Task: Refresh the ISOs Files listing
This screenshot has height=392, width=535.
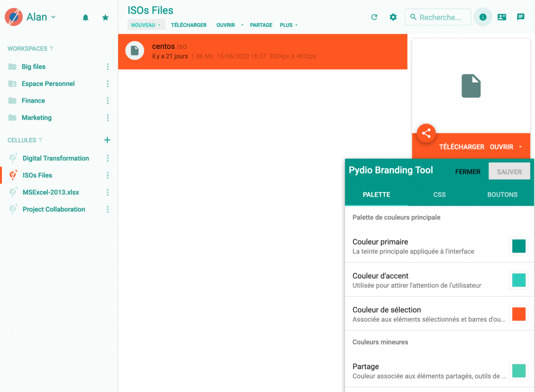Action: point(374,17)
